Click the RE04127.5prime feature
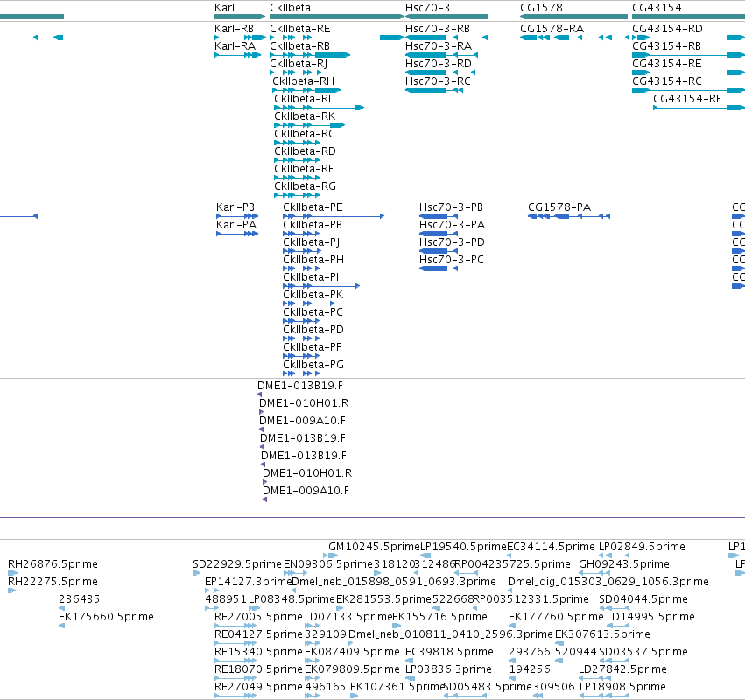 258,635
